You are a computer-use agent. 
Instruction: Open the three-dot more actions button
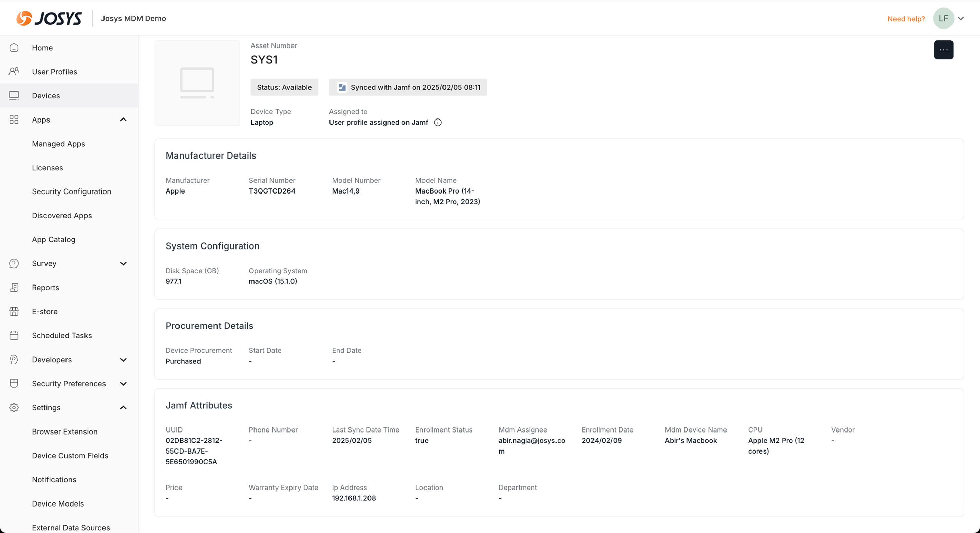point(943,50)
